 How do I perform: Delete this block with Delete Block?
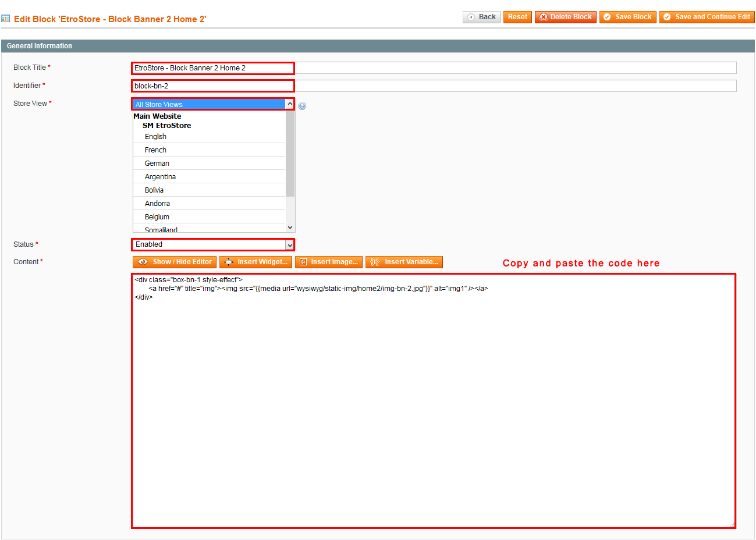coord(566,17)
